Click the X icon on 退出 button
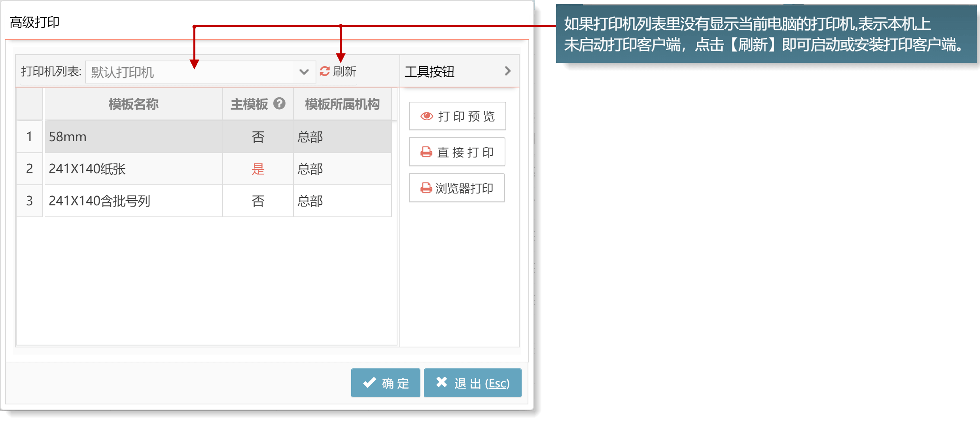Screen dimensions: 980x423 pyautogui.click(x=441, y=382)
